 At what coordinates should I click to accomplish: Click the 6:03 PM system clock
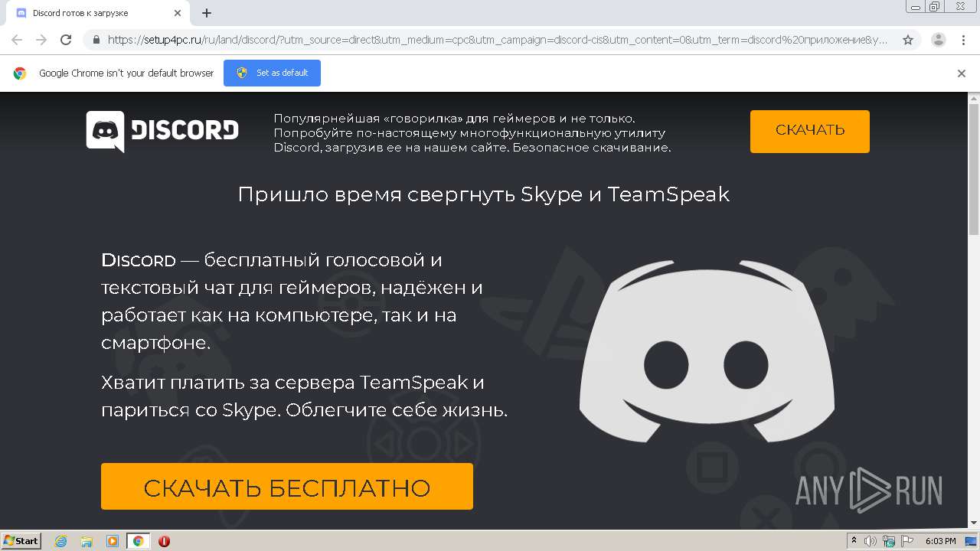click(x=940, y=541)
